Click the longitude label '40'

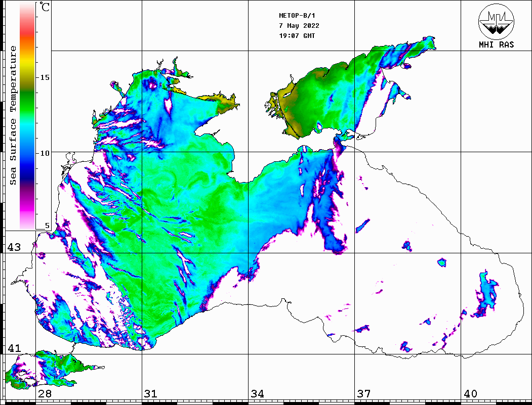pos(470,394)
